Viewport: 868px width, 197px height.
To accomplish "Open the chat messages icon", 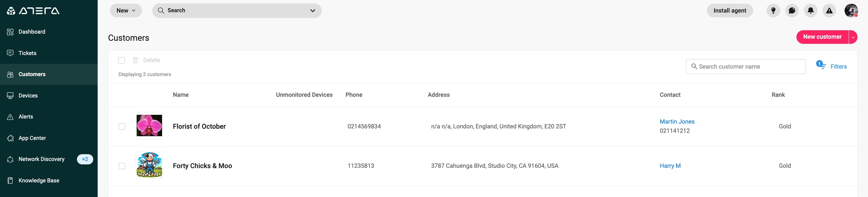I will point(792,11).
